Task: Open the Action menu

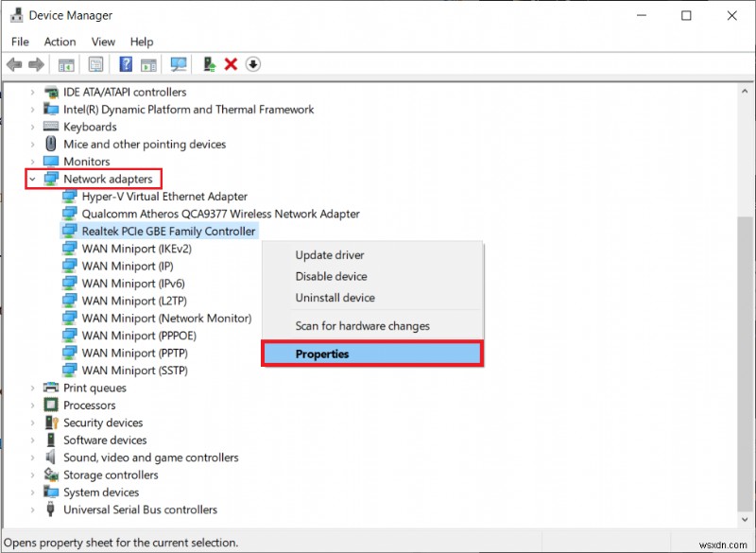Action: click(x=60, y=42)
